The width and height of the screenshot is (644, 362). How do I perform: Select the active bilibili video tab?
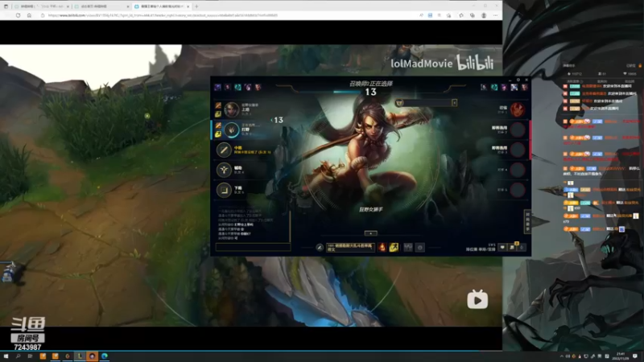click(x=162, y=6)
